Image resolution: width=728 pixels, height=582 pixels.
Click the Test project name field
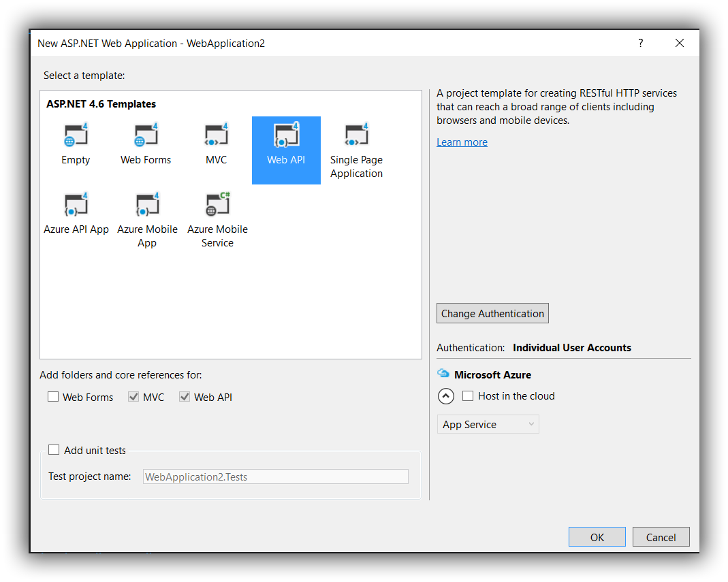(x=276, y=476)
